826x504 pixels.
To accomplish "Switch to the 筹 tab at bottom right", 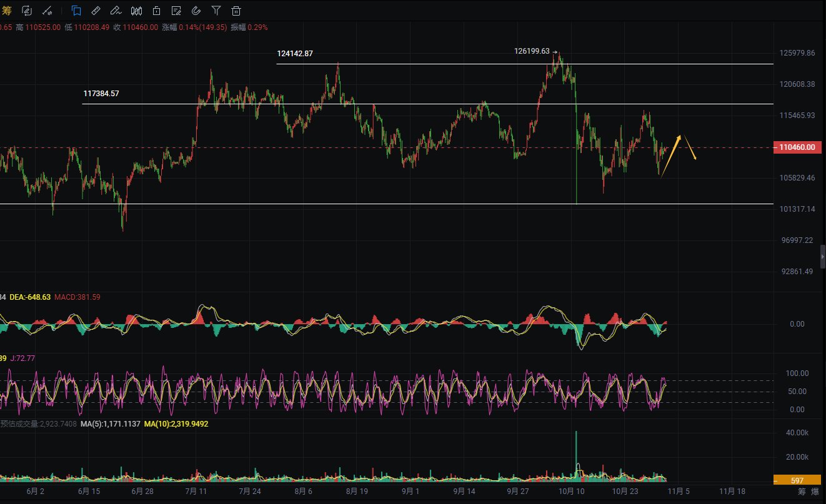I will (x=802, y=492).
